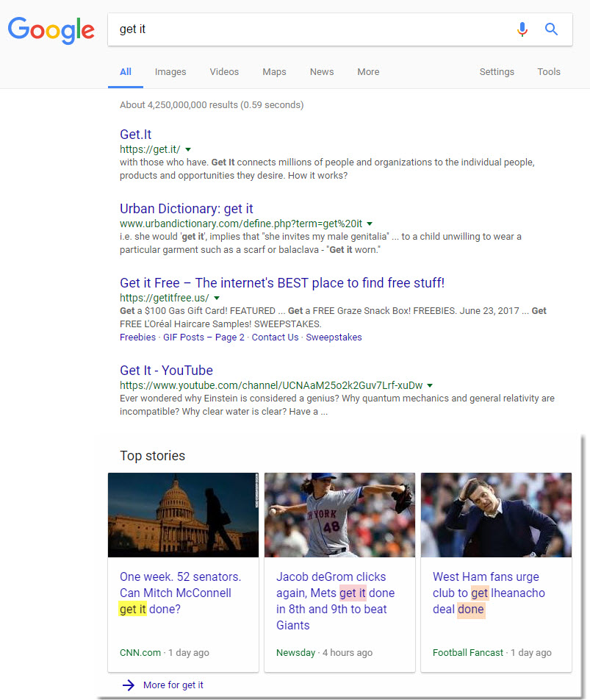Open the Sweepstakes sitelink
The height and width of the screenshot is (700, 590).
click(x=334, y=337)
